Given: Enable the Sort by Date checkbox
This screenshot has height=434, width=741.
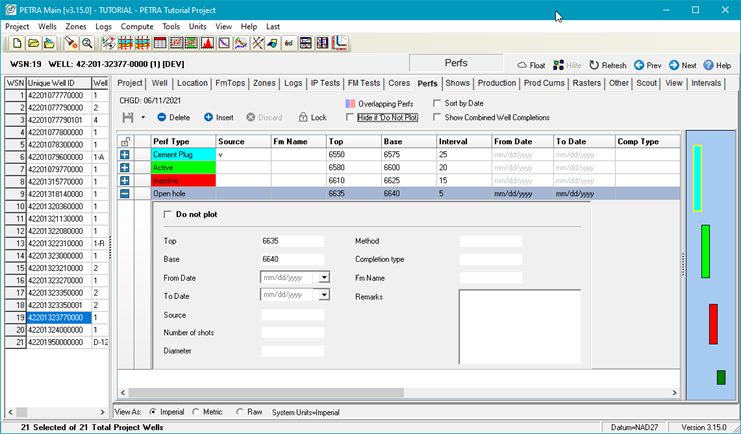Looking at the screenshot, I should pyautogui.click(x=438, y=103).
